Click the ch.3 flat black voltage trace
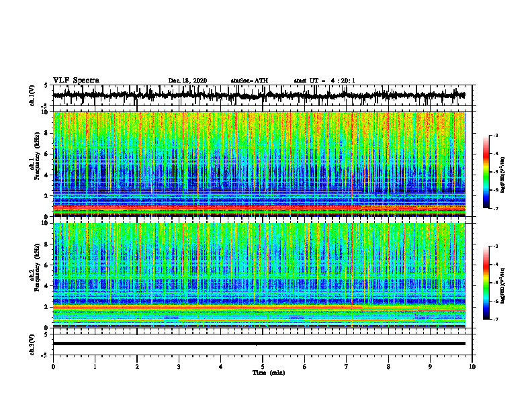The image size is (532, 411). 259,344
